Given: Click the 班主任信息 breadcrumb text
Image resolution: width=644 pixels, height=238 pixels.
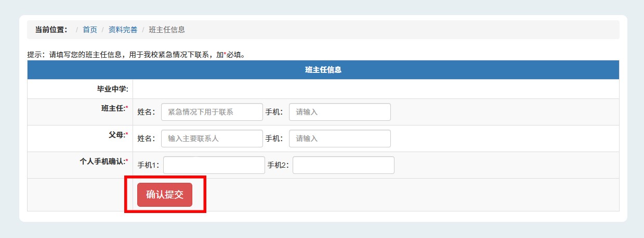Looking at the screenshot, I should [166, 30].
